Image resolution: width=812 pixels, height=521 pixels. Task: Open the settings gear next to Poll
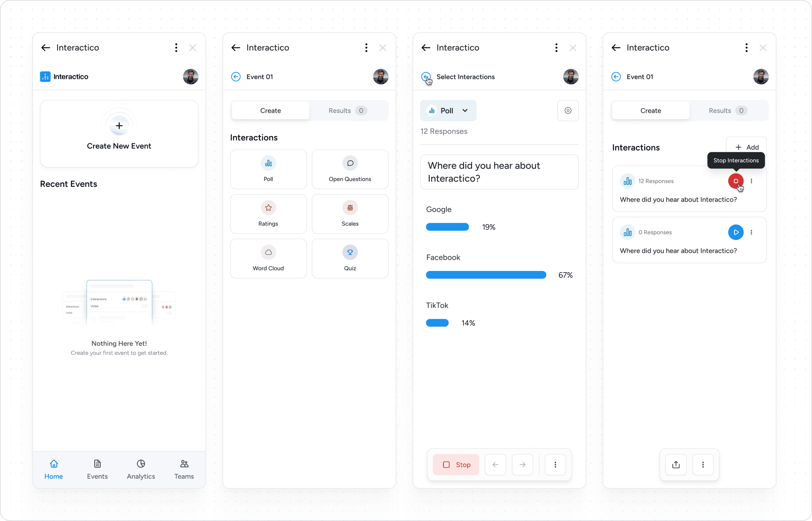tap(568, 110)
